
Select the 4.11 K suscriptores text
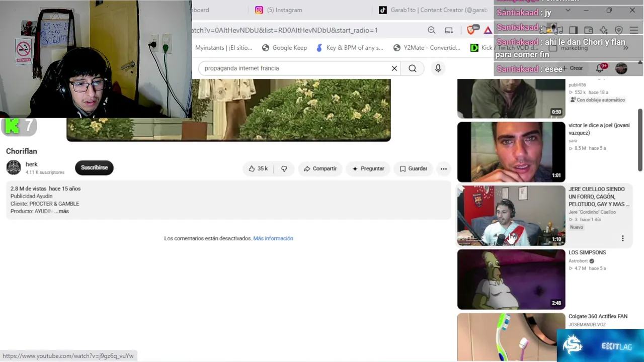pos(45,172)
